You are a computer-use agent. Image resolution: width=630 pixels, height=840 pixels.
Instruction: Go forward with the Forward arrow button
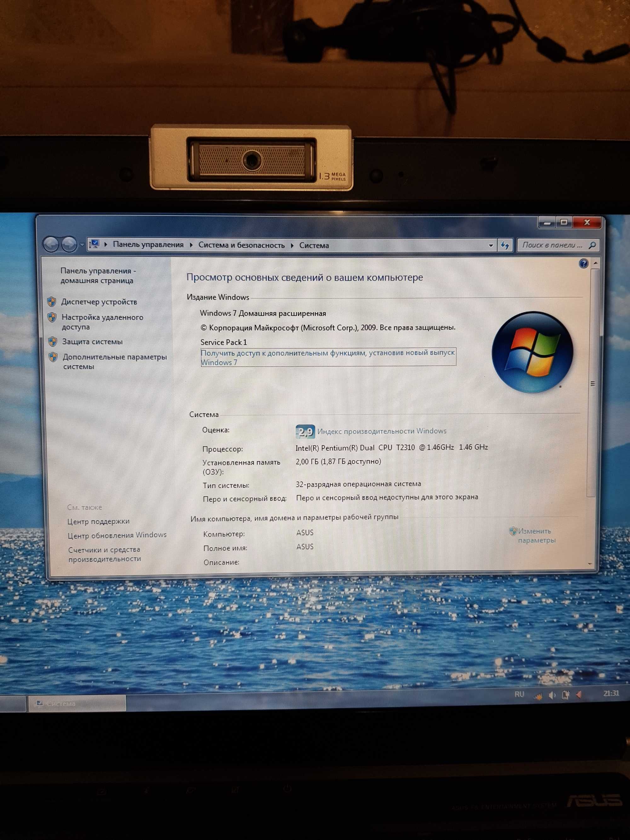click(x=69, y=244)
